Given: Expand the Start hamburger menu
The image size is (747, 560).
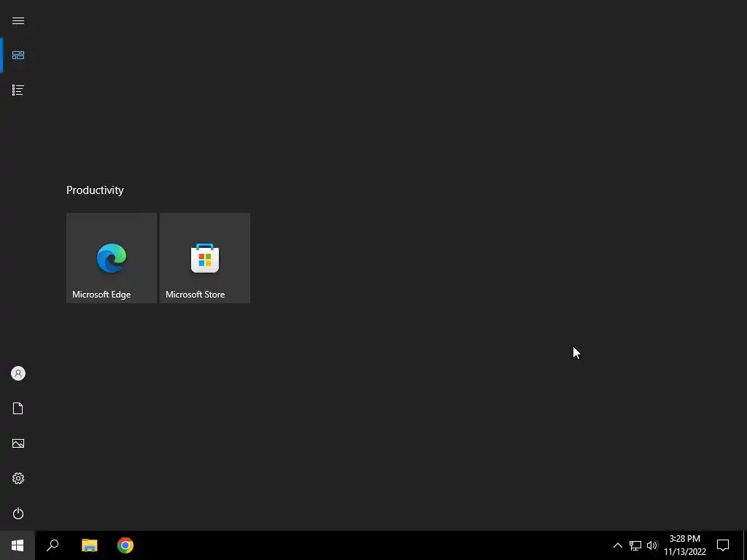Looking at the screenshot, I should (18, 20).
